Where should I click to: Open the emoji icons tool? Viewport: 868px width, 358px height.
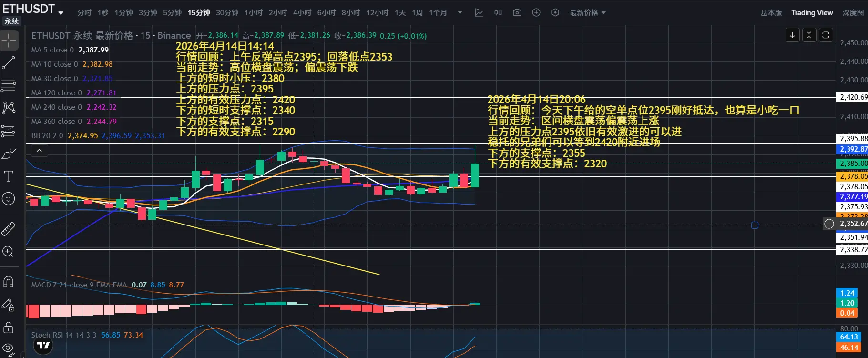[9, 199]
